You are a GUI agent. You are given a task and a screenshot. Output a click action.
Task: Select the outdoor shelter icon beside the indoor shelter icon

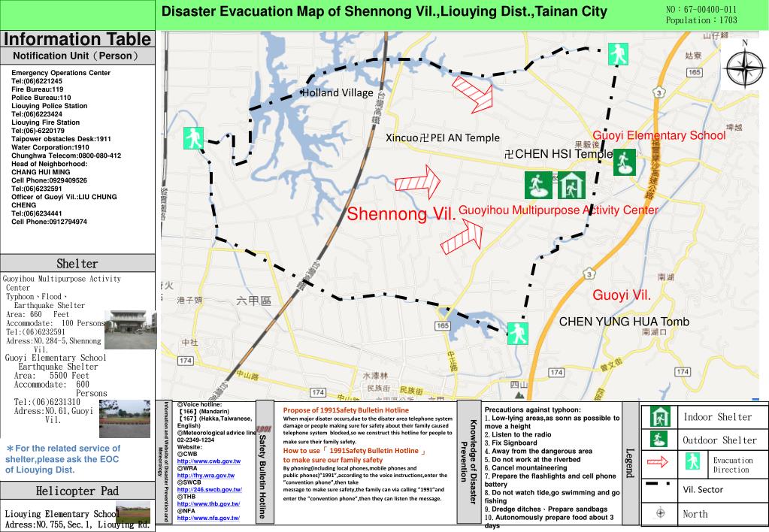click(x=538, y=186)
